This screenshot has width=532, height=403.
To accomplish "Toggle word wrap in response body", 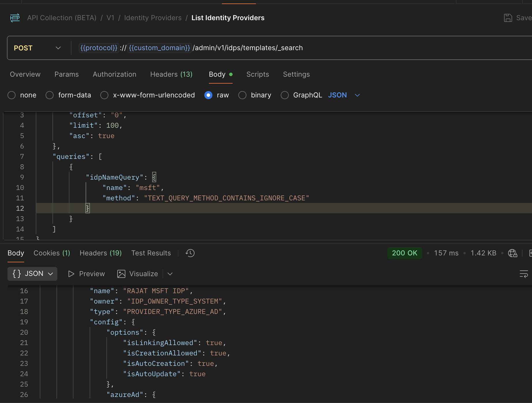I will tap(524, 274).
